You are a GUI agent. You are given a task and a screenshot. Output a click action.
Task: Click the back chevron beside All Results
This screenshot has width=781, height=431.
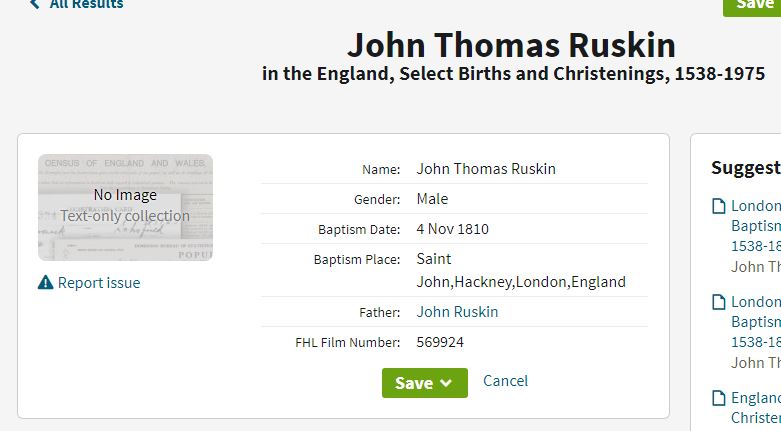34,4
